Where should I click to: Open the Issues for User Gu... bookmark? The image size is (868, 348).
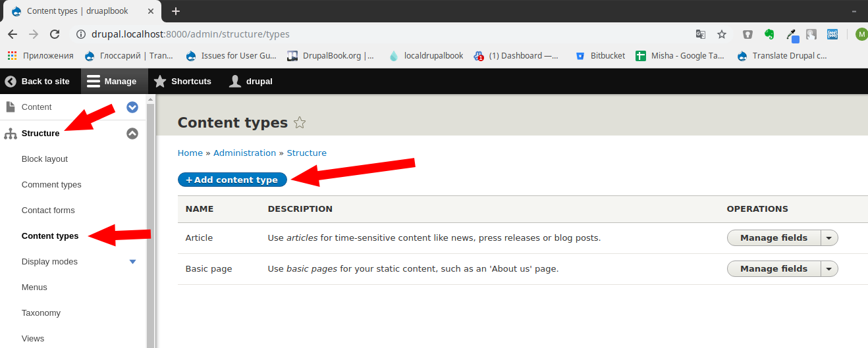pos(231,56)
